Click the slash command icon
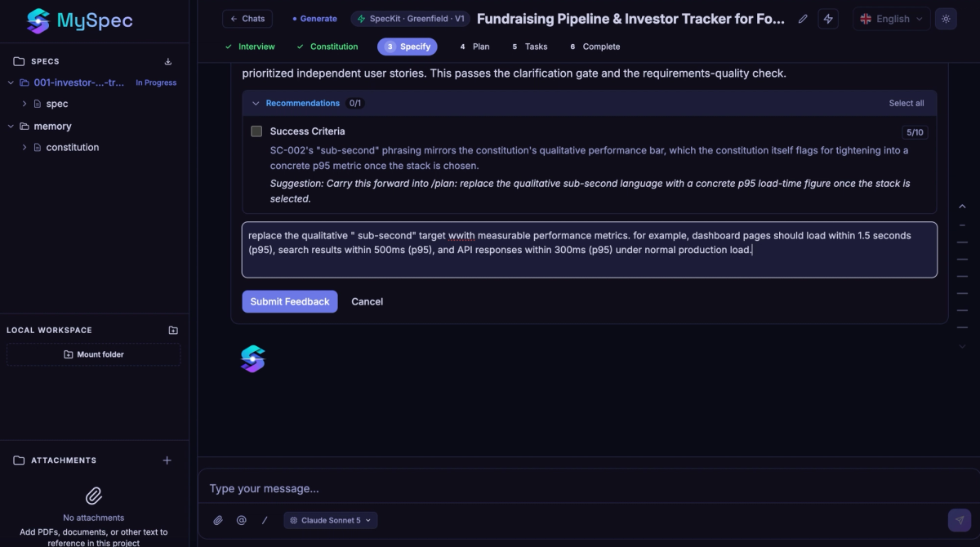This screenshot has width=980, height=547. [x=264, y=520]
